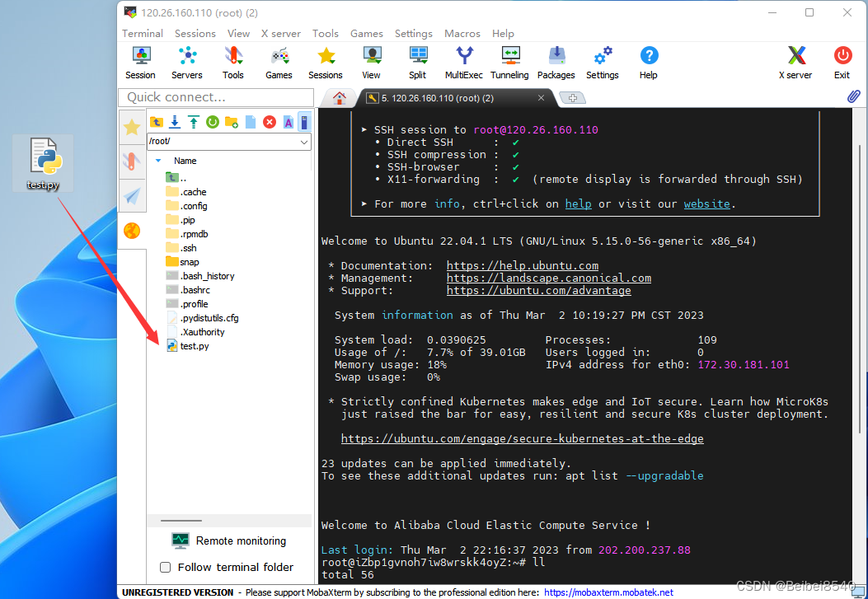Open a new terminal tab with plus button
Viewport: 868px width, 599px height.
pyautogui.click(x=572, y=96)
